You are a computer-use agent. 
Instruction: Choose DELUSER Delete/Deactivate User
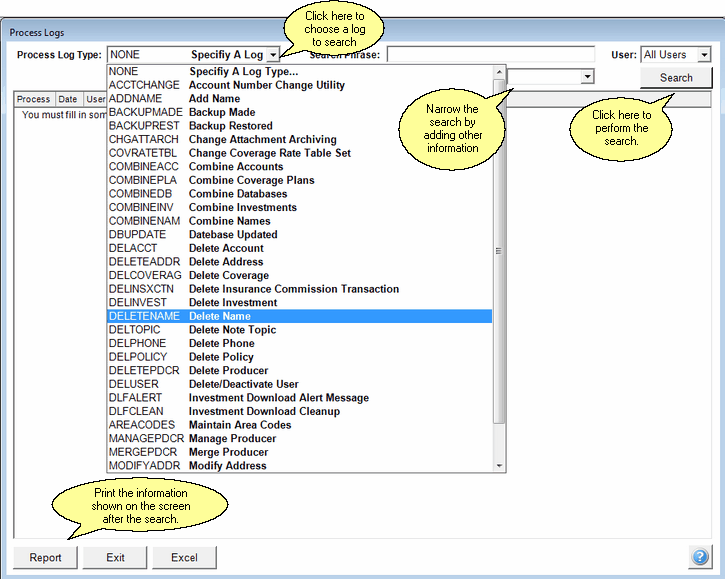300,384
